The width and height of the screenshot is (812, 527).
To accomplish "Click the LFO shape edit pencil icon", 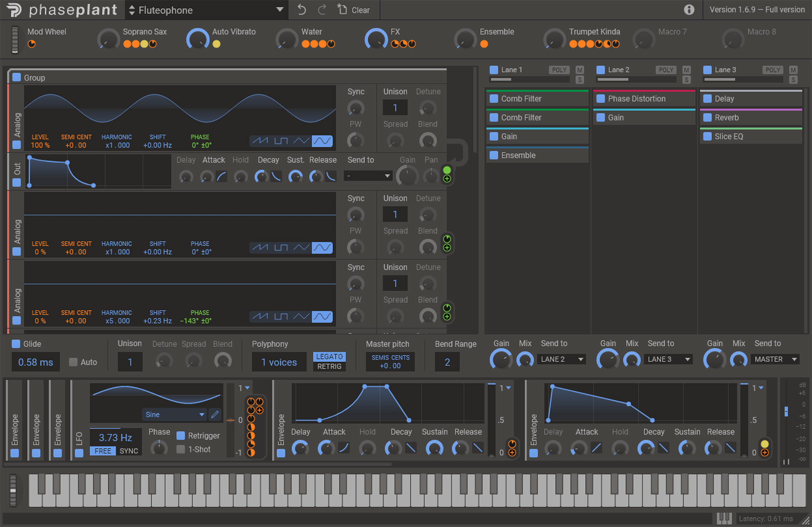I will click(215, 414).
